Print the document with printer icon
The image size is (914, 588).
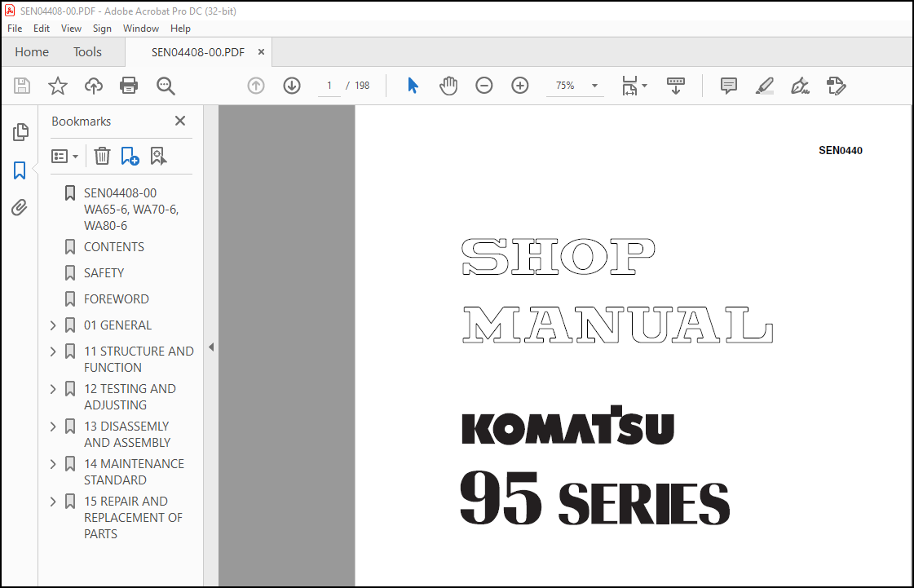point(129,86)
